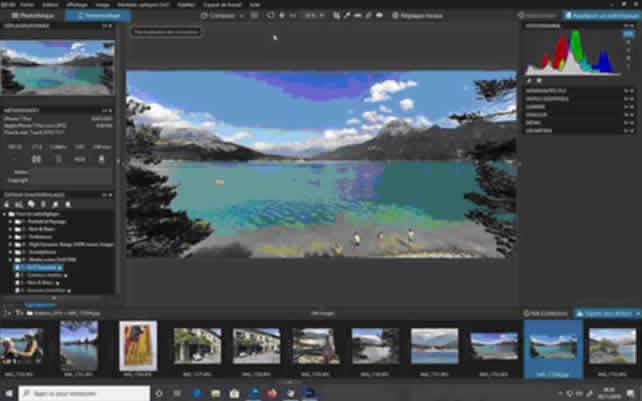Open the Exporter vers disque dropdown arrow
642x401 pixels.
(x=637, y=314)
